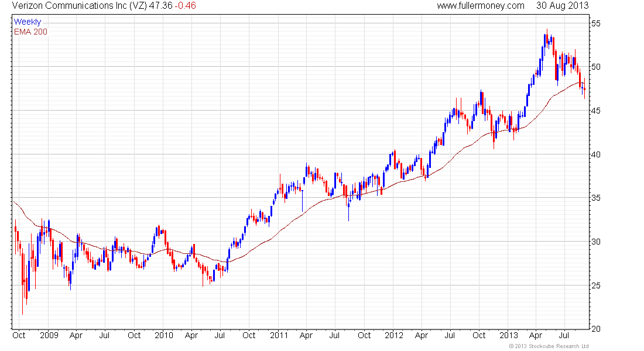Click the 30 price axis label
Screen dimensions: 644x351
tap(595, 242)
